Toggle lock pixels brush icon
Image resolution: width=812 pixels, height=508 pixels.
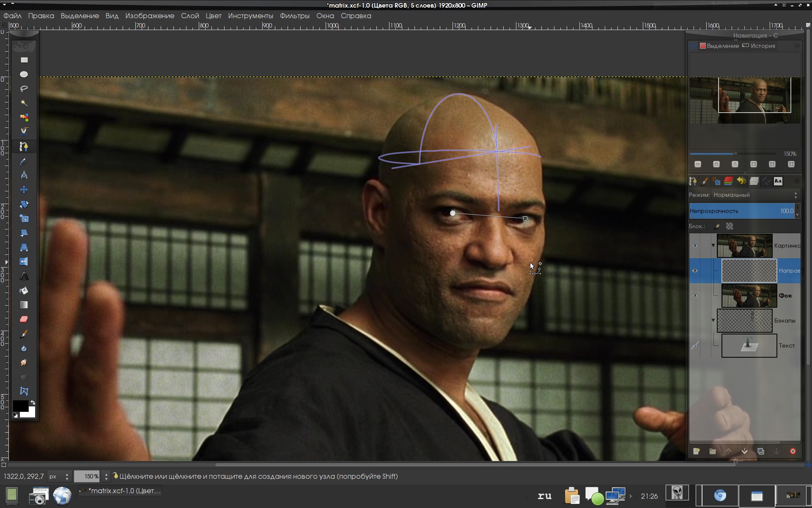pos(717,226)
